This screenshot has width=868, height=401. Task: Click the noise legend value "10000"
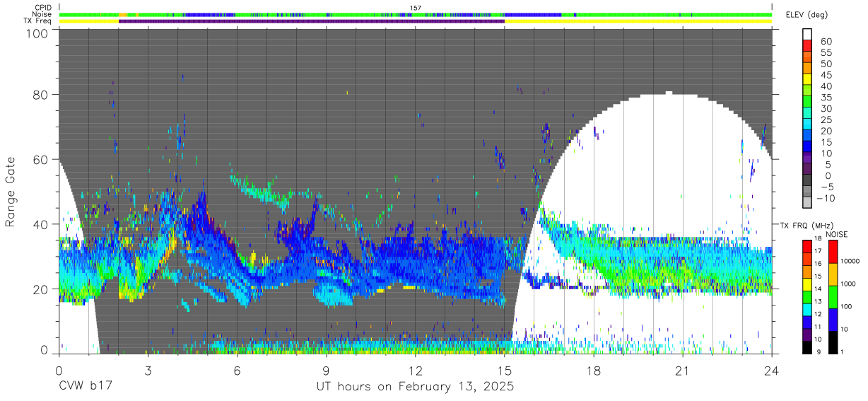(851, 262)
